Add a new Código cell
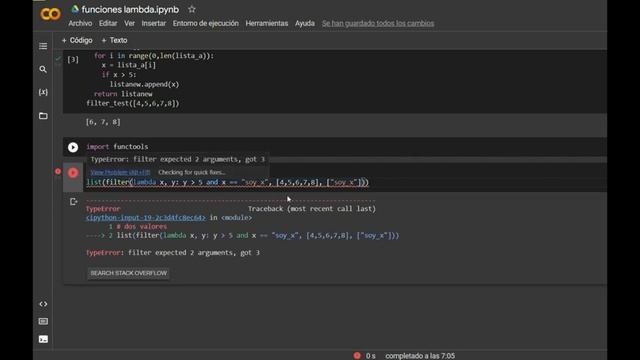640x360 pixels. click(x=77, y=40)
